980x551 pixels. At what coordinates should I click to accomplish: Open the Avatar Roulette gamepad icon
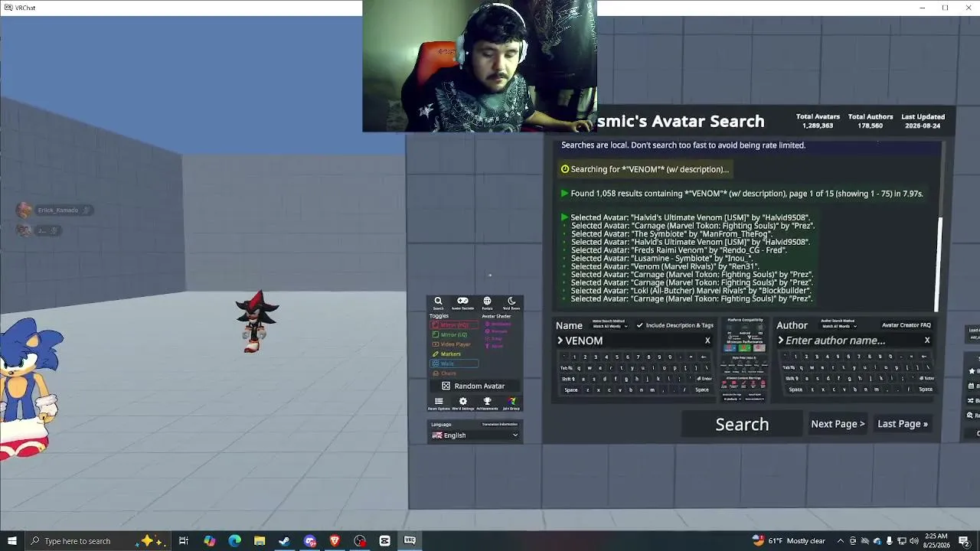click(x=462, y=303)
